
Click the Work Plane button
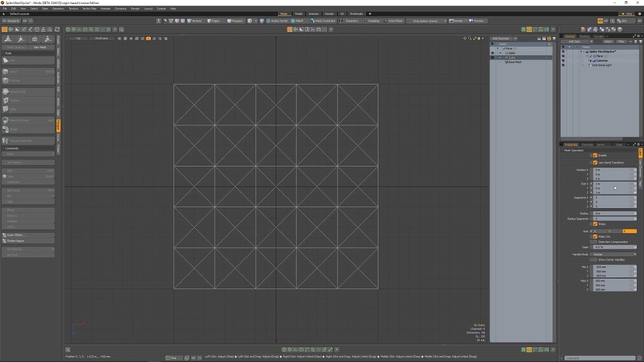394,21
